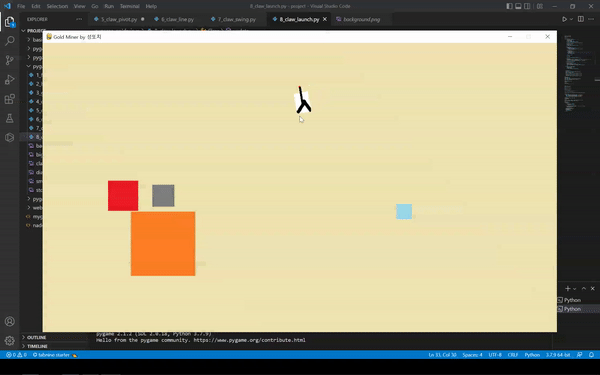Viewport: 600px width, 375px height.
Task: Add a new terminal with plus icon
Action: [x=567, y=289]
